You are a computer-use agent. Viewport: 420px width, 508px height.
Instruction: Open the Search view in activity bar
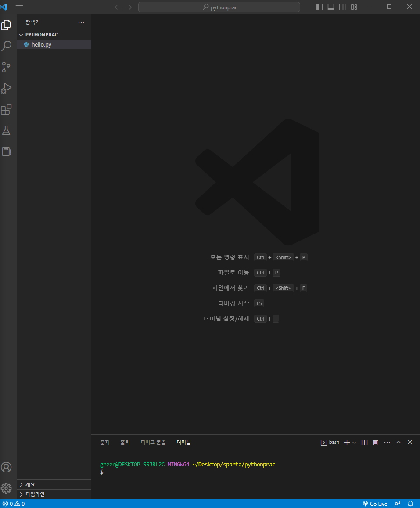(x=6, y=46)
